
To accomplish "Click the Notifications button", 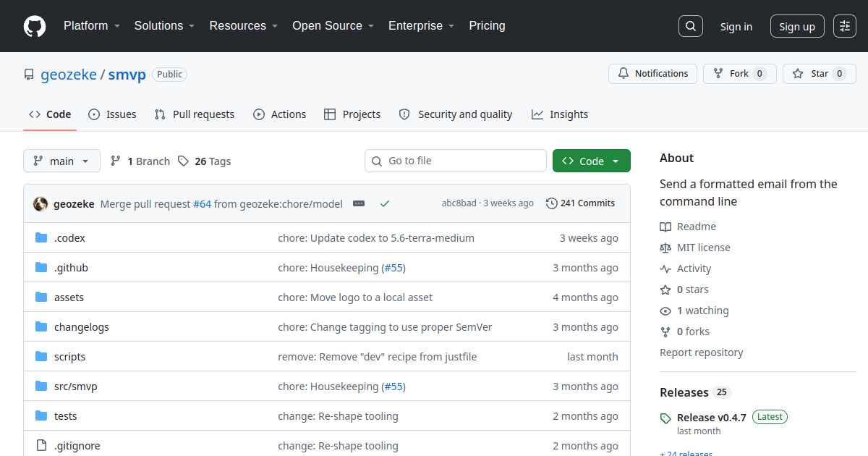I will [653, 74].
